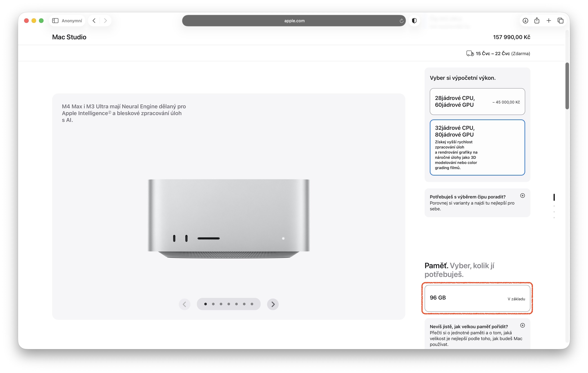The width and height of the screenshot is (588, 373).
Task: Click the "Paměť. Vyber, kolik jí potřebuješ." heading
Action: point(459,270)
